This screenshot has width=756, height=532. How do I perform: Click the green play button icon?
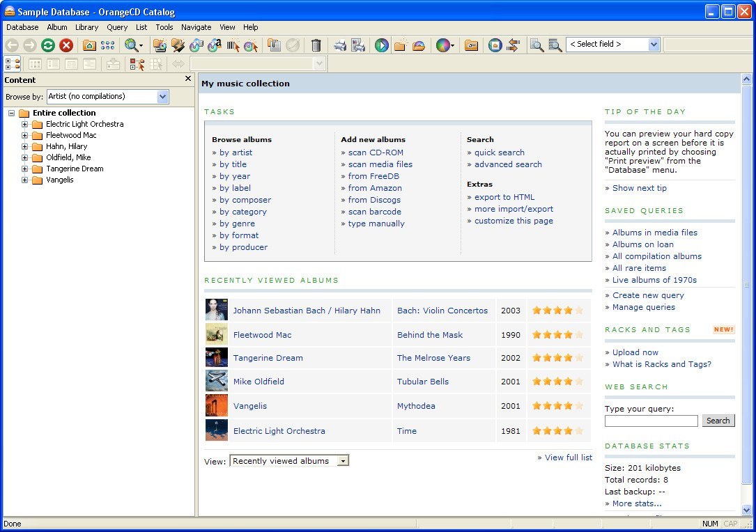[381, 45]
